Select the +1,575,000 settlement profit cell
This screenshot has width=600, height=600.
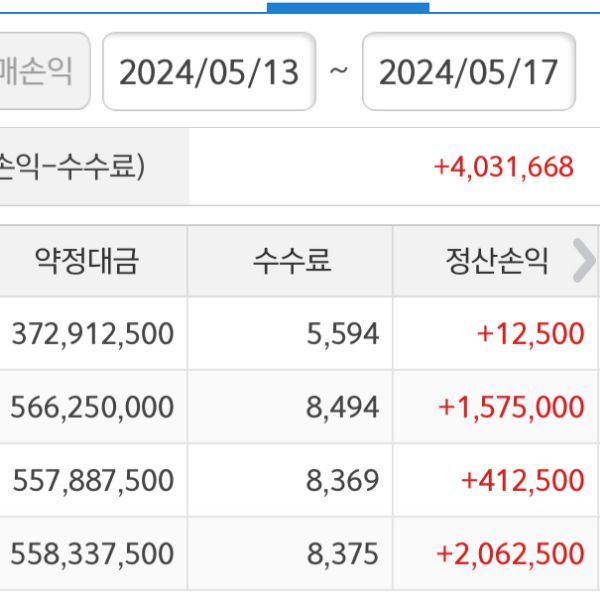click(511, 407)
